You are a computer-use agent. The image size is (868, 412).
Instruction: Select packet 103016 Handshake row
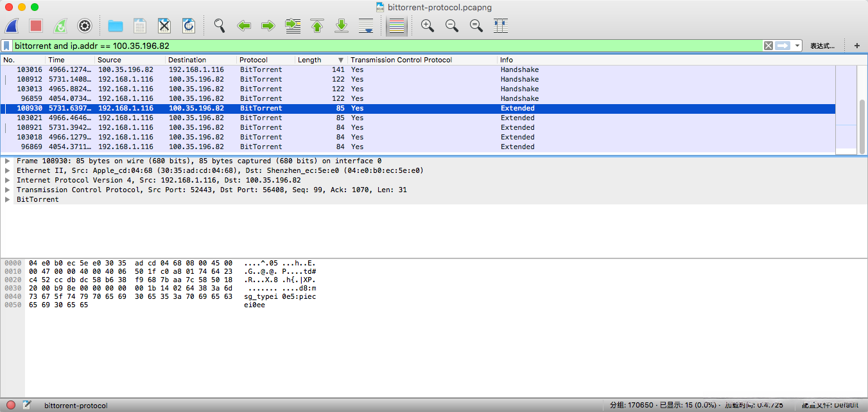coord(418,69)
